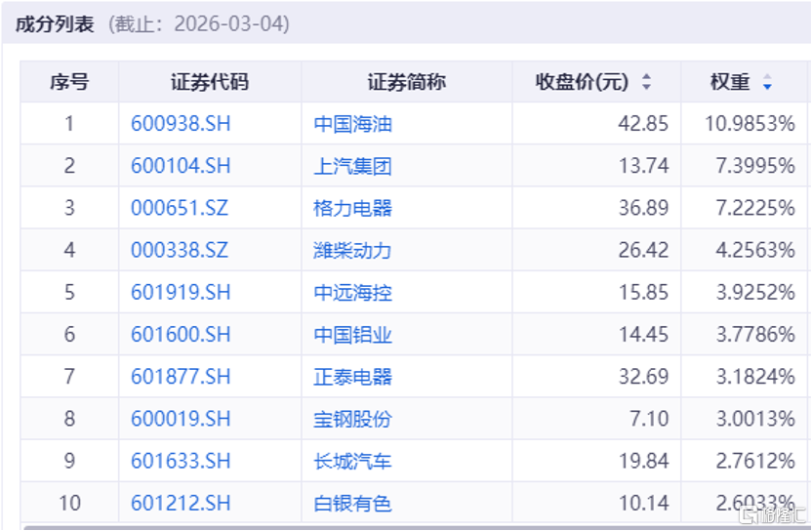Select weight value 3.9252%
812x531 pixels.
[x=755, y=292]
